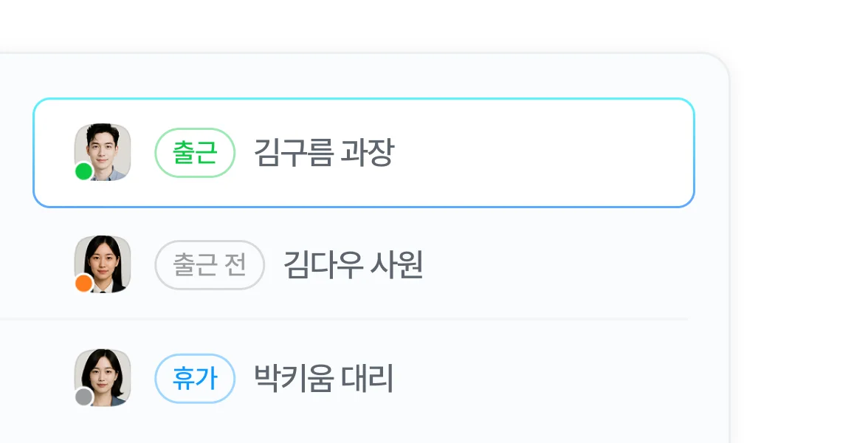Open 박키움 대리's profile photo

103,374
